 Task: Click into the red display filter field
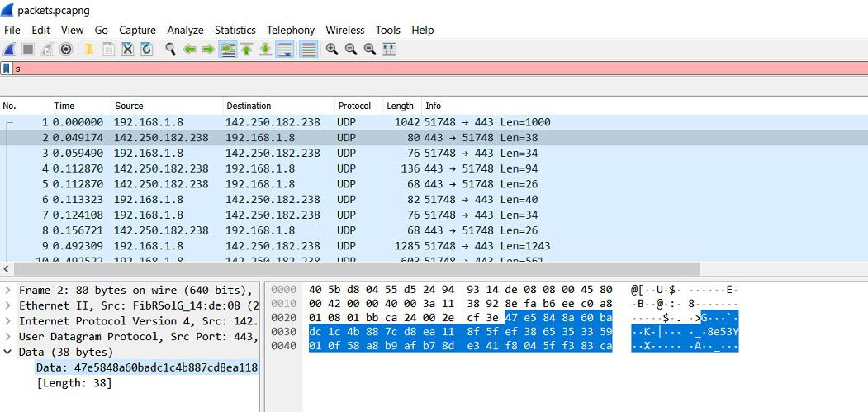[439, 69]
